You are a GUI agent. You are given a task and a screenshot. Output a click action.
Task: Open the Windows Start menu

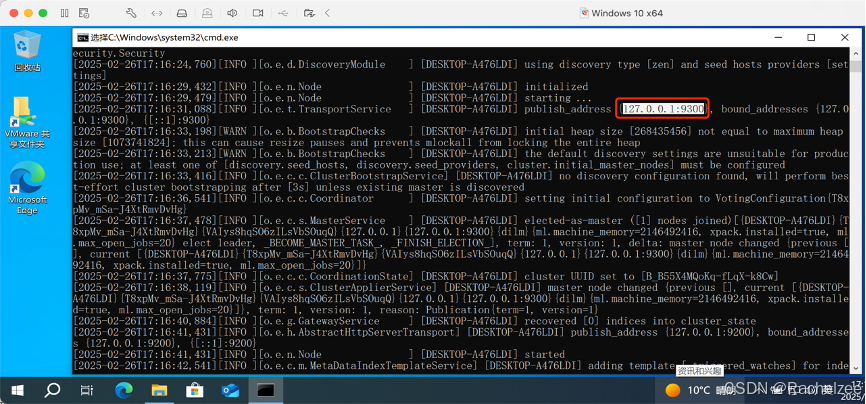coord(18,391)
